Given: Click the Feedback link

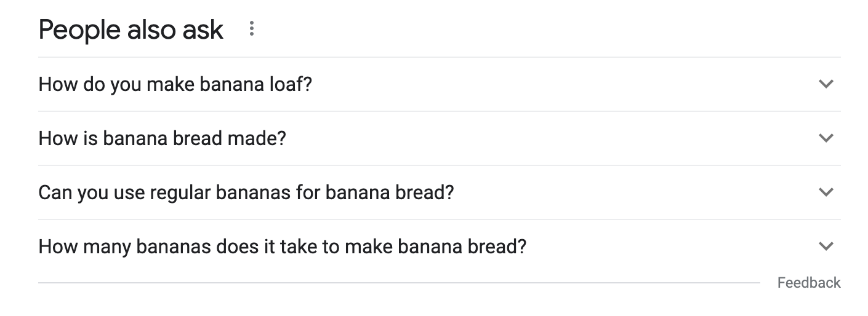Looking at the screenshot, I should (808, 283).
